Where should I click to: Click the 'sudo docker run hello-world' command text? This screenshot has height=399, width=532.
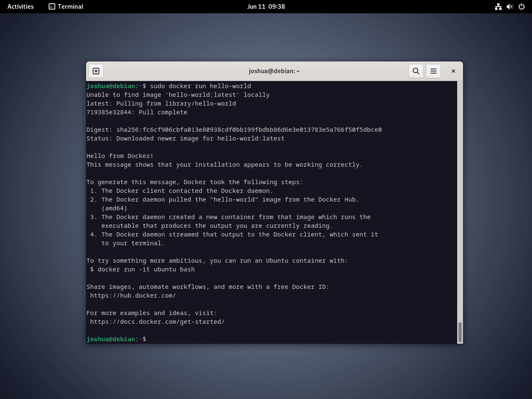click(200, 86)
